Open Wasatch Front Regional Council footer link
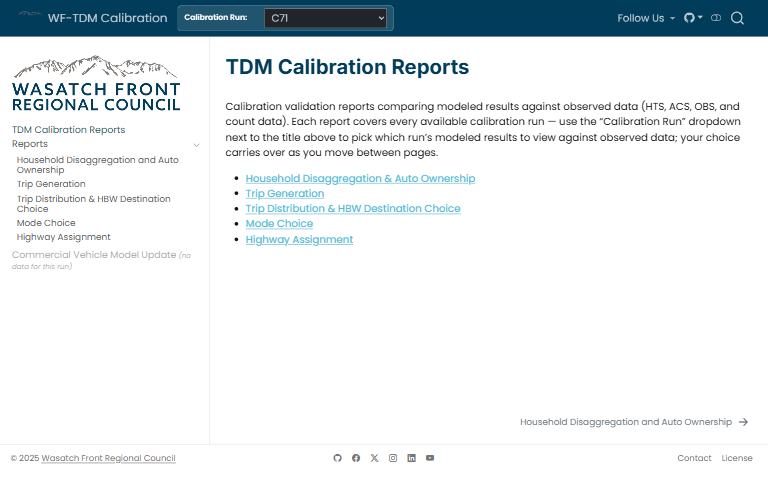This screenshot has width=768, height=480. point(108,458)
